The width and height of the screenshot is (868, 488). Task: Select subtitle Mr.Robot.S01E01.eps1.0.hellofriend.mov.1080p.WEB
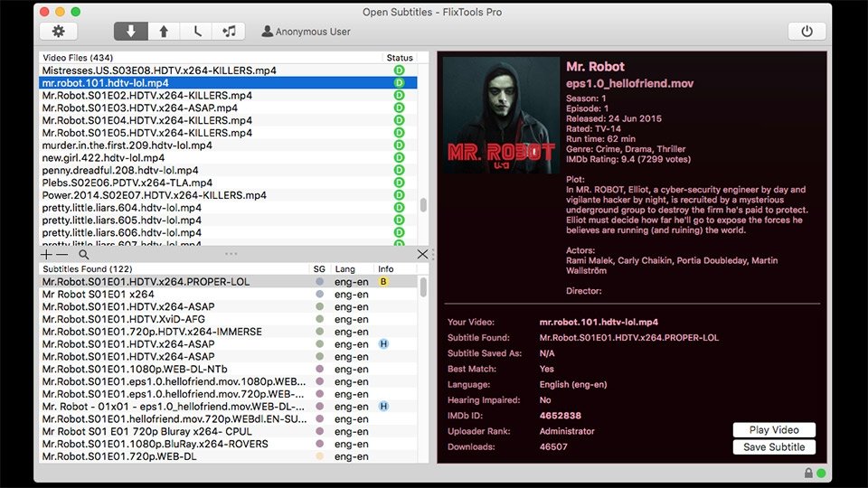tap(228, 381)
